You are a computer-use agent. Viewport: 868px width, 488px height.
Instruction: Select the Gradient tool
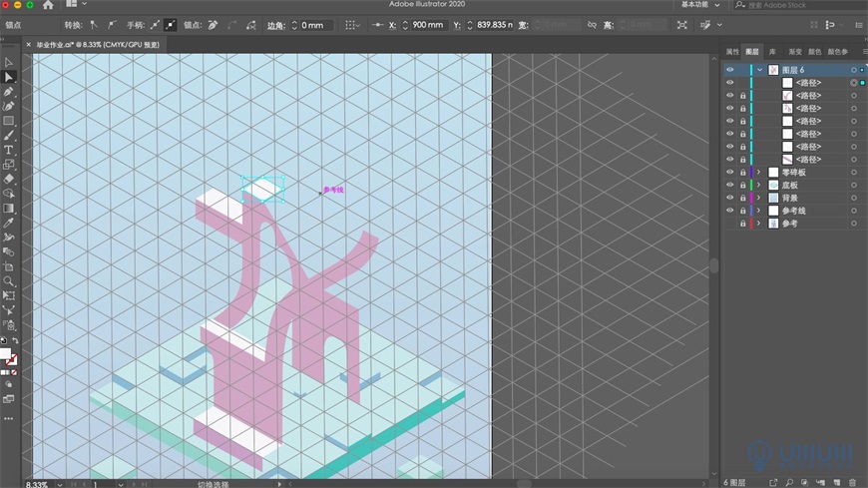(x=8, y=209)
